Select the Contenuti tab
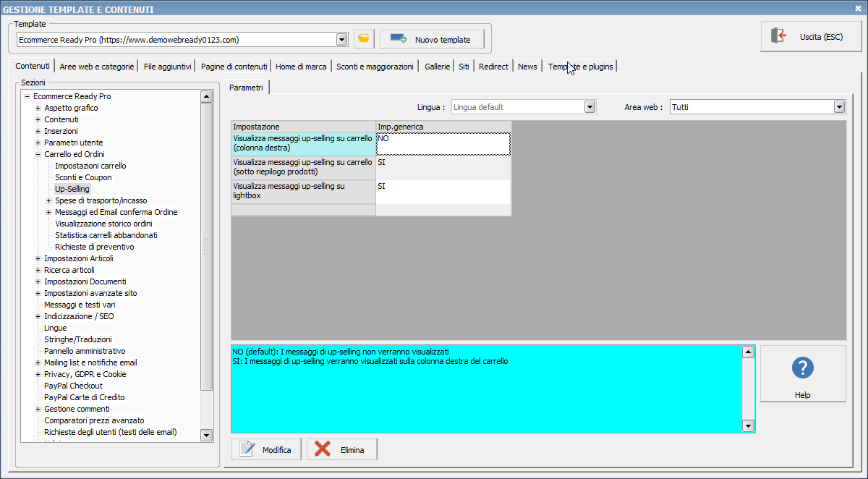The image size is (868, 479). [x=33, y=66]
